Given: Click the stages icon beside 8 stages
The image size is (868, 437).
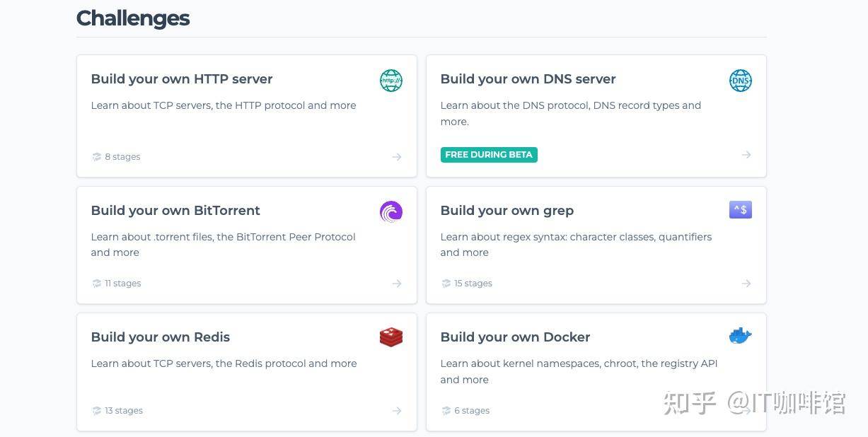Looking at the screenshot, I should click(x=96, y=157).
